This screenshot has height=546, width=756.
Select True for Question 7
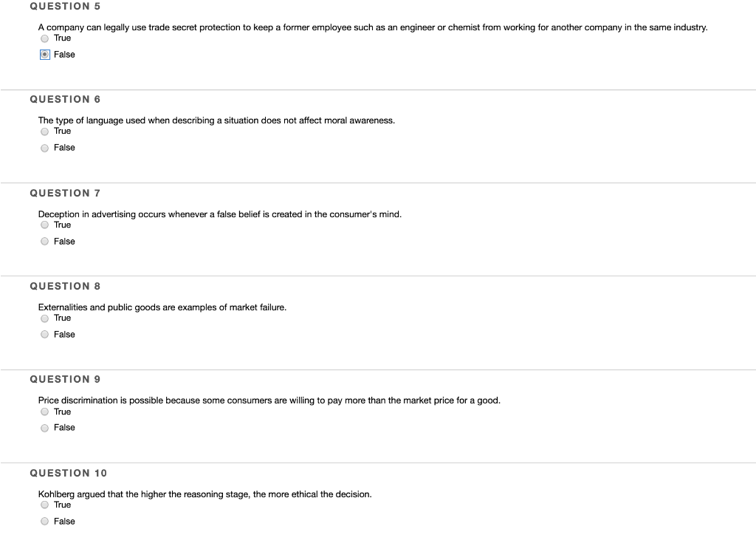tap(44, 225)
